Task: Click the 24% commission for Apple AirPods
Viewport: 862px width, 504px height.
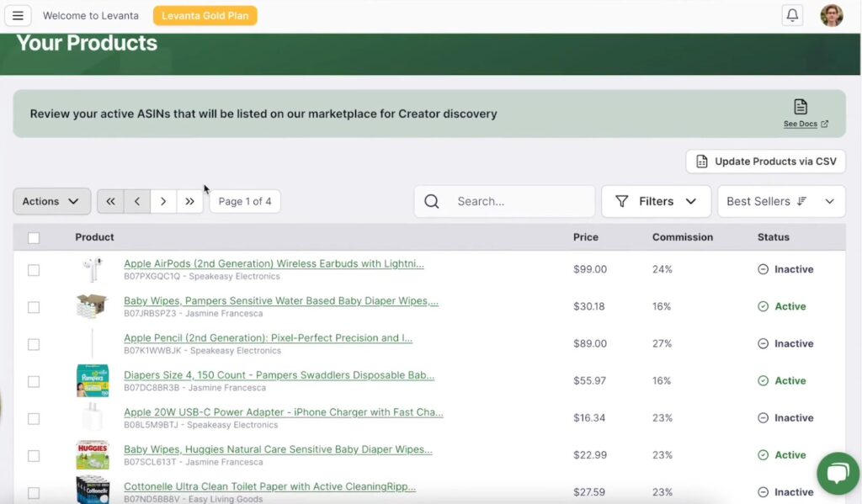Action: [x=662, y=269]
